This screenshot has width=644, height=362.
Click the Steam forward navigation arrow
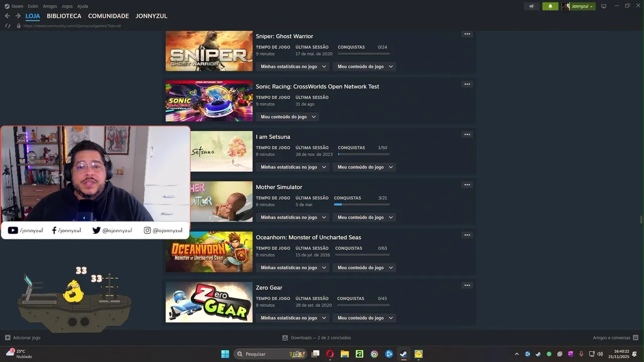(18, 16)
